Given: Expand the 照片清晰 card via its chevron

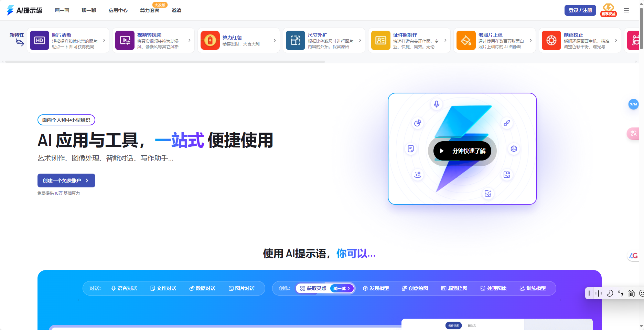Looking at the screenshot, I should 104,40.
